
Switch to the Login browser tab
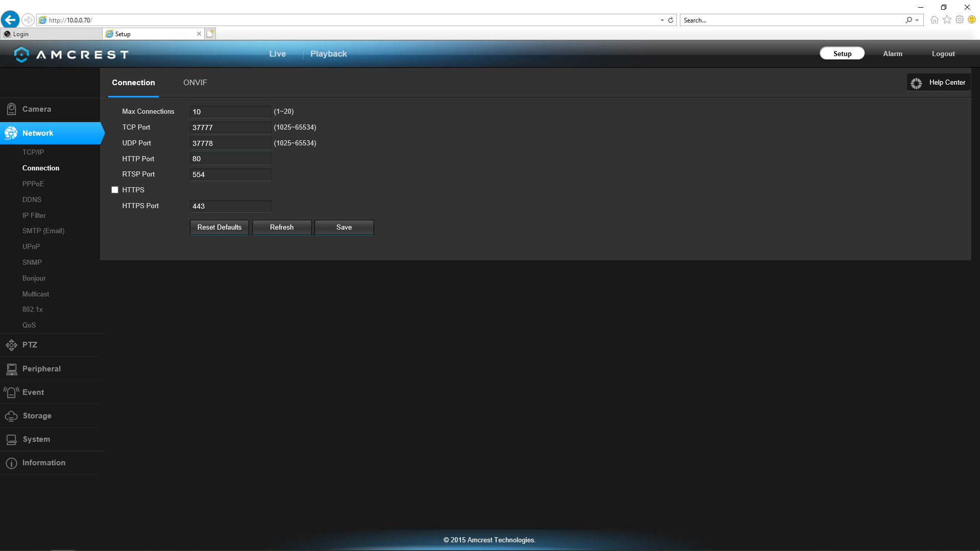[51, 34]
